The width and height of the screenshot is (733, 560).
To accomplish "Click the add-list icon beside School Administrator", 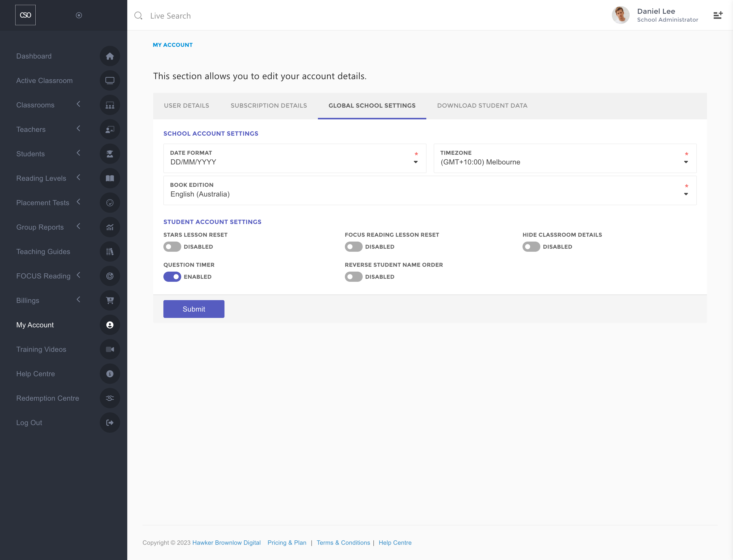I will pos(718,15).
